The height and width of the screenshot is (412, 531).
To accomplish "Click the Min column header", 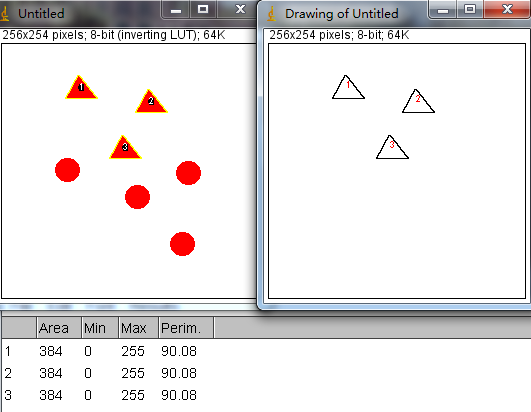I will point(100,328).
